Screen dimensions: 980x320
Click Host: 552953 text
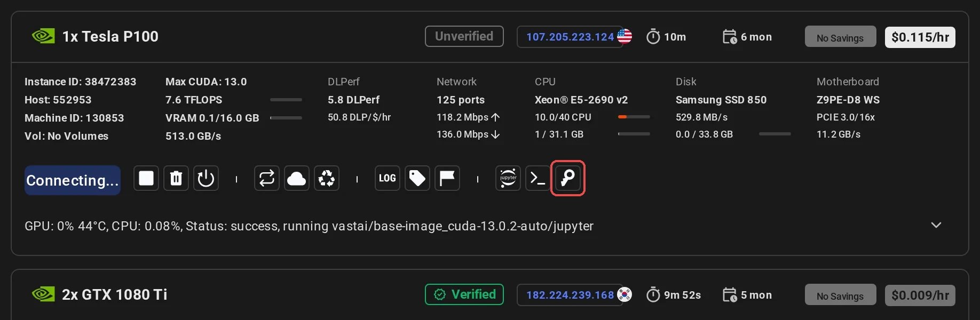(x=58, y=100)
